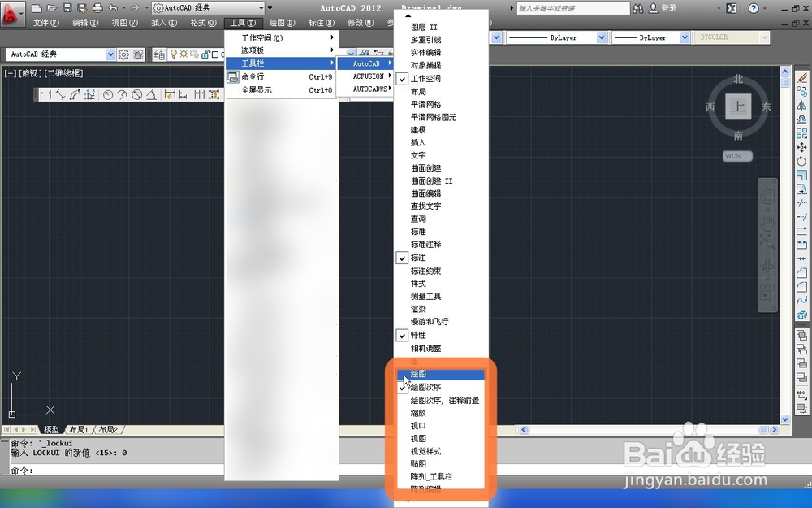The width and height of the screenshot is (812, 508).
Task: Switch to the 布局2 layout tab
Action: 108,430
